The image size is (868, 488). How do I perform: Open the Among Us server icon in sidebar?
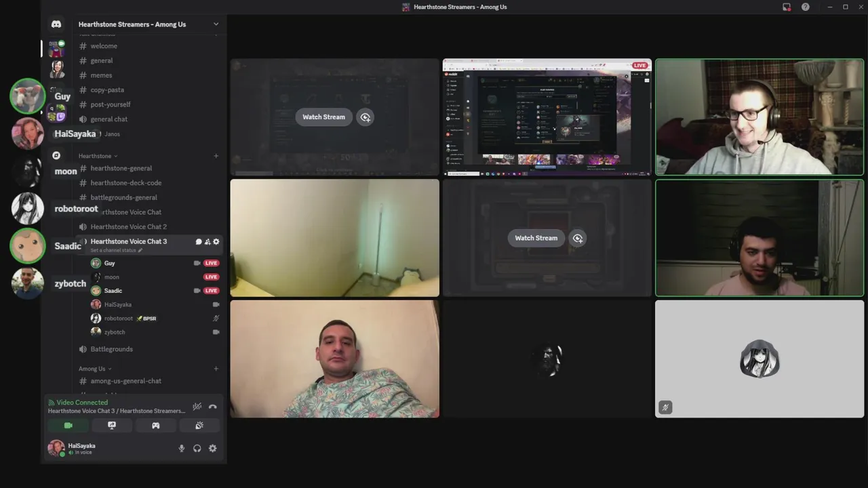click(56, 48)
